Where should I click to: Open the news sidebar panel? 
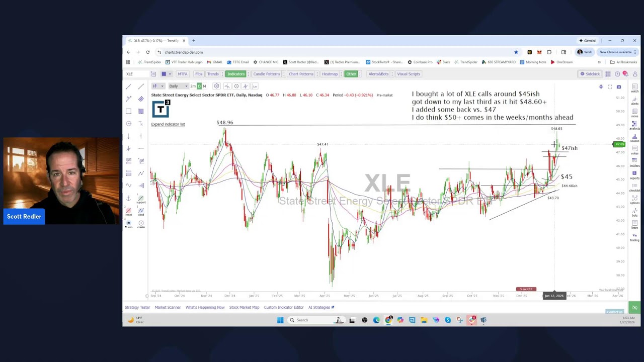click(x=634, y=112)
